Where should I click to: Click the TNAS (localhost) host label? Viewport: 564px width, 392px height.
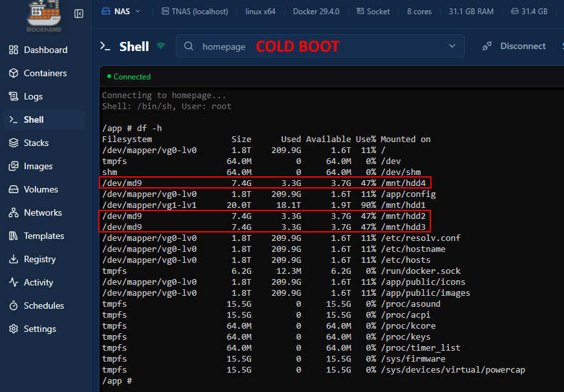tap(200, 11)
